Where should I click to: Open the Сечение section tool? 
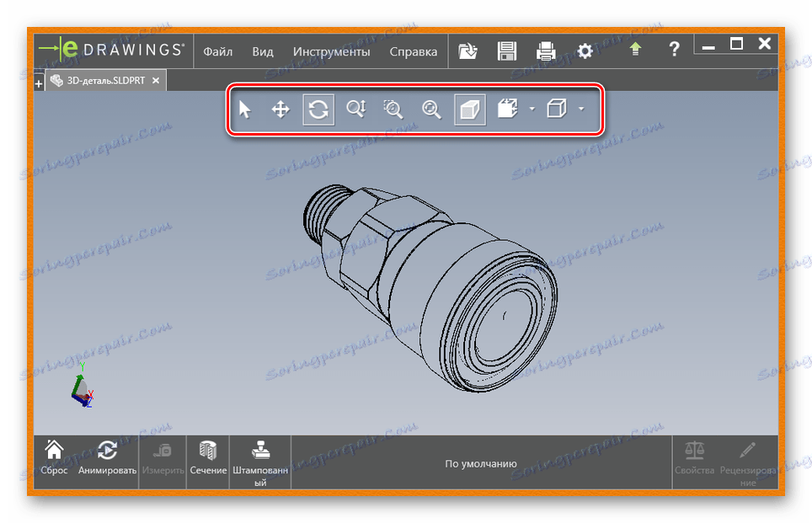point(208,457)
